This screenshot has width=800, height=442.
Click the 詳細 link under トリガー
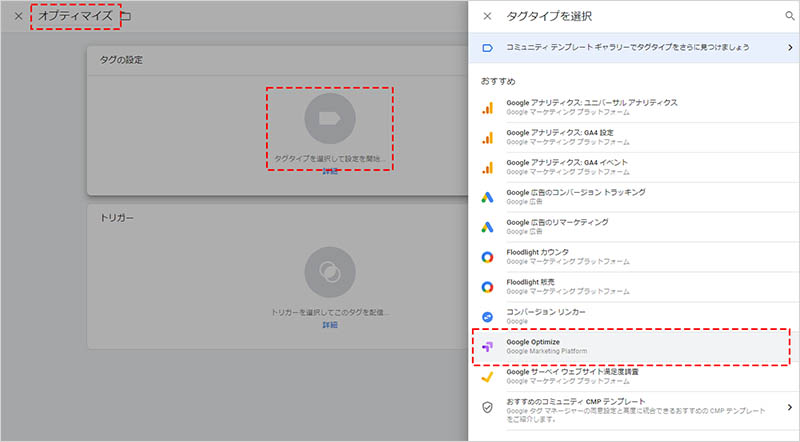pos(329,325)
